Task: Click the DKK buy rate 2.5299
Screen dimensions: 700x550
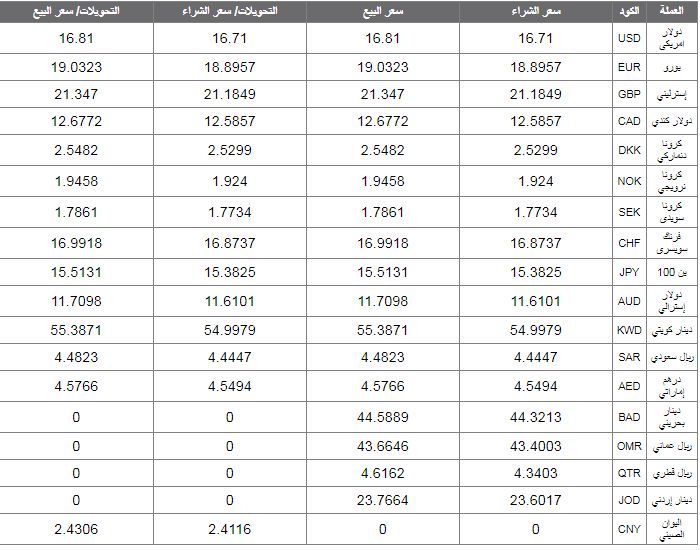Action: coord(535,150)
